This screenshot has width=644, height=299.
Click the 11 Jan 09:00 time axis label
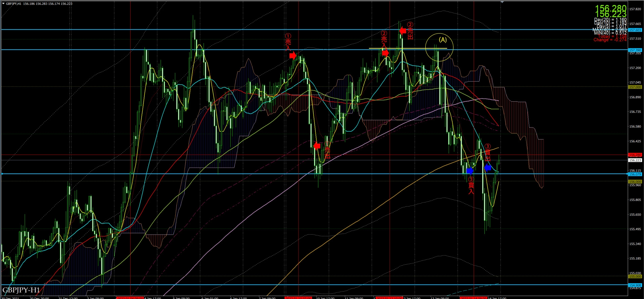click(x=354, y=298)
